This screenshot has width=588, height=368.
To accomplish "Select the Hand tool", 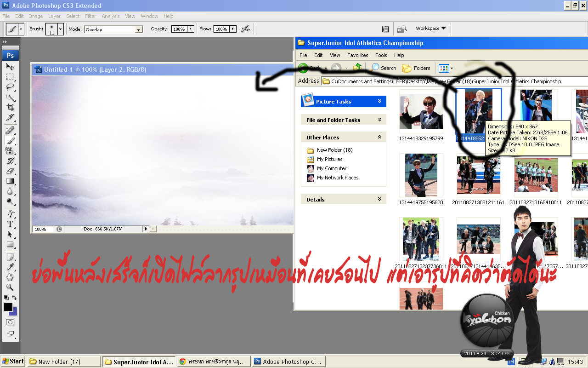I will pos(10,277).
